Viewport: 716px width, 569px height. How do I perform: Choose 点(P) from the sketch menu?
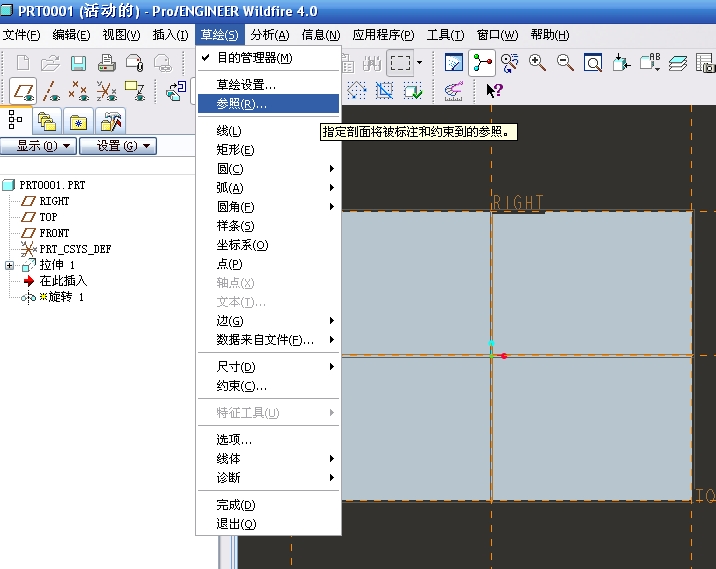coord(268,264)
